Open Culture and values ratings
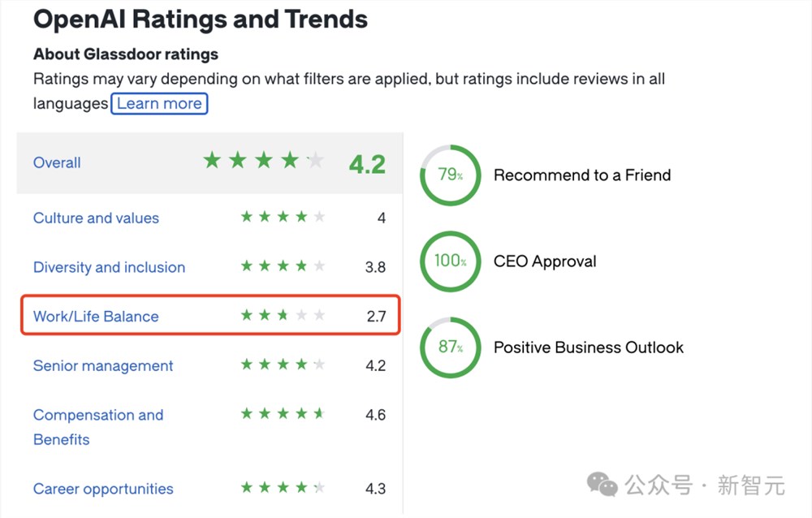 pyautogui.click(x=96, y=218)
